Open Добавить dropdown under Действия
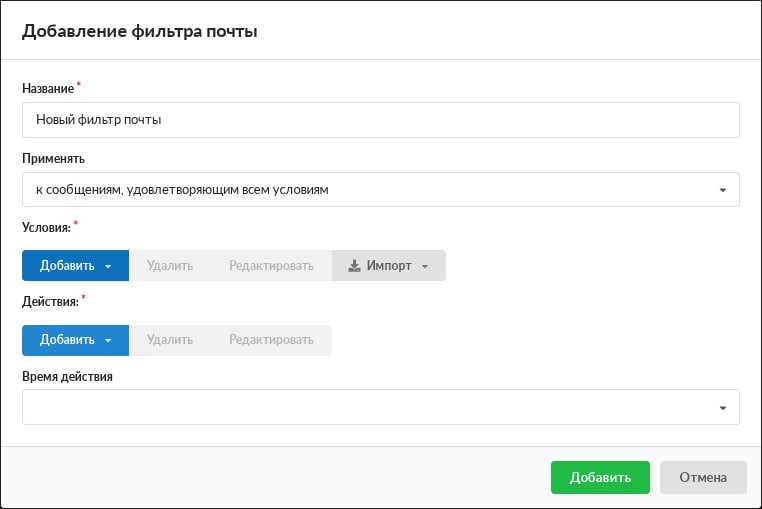Image resolution: width=762 pixels, height=509 pixels. coord(75,340)
